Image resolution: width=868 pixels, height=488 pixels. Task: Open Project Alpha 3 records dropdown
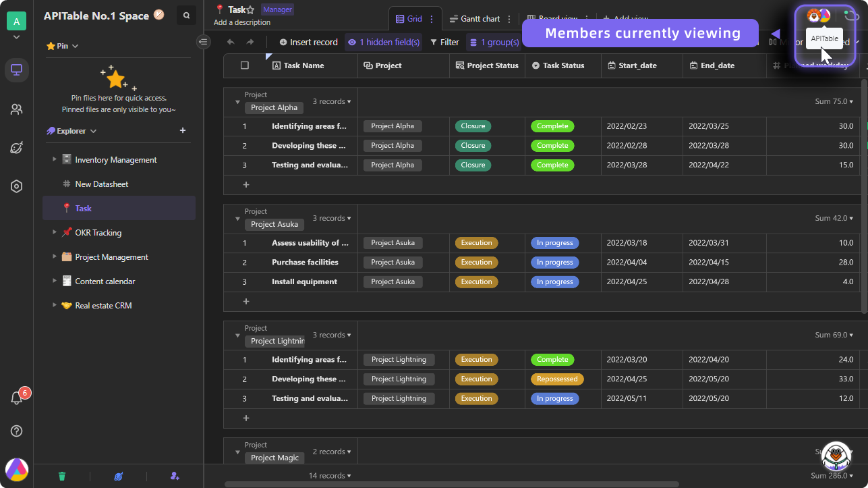point(332,101)
